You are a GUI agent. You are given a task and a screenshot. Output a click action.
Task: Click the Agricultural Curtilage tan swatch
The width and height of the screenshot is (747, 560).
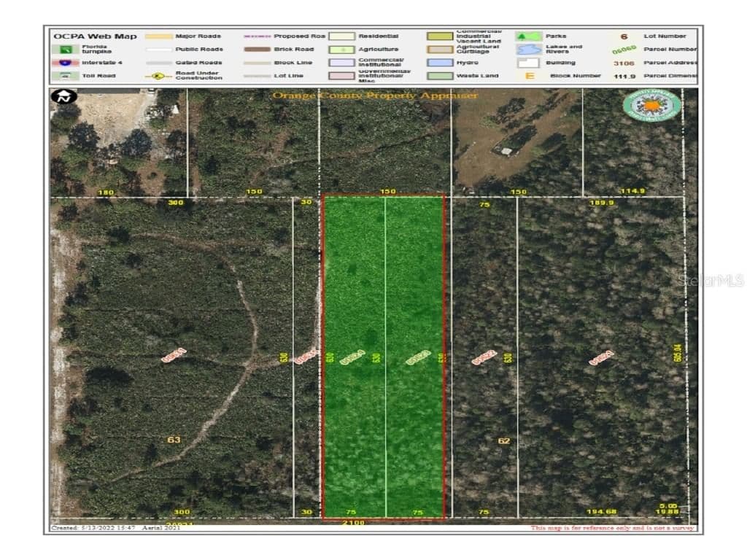click(440, 50)
